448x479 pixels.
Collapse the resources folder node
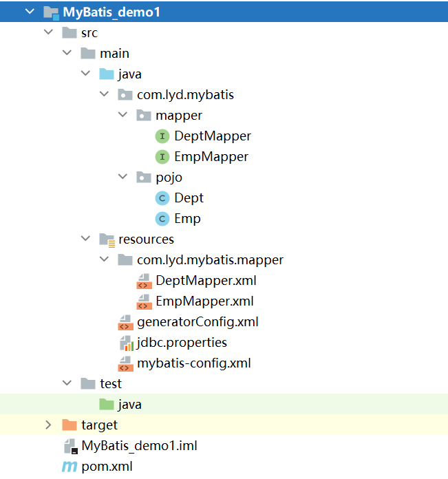(85, 239)
